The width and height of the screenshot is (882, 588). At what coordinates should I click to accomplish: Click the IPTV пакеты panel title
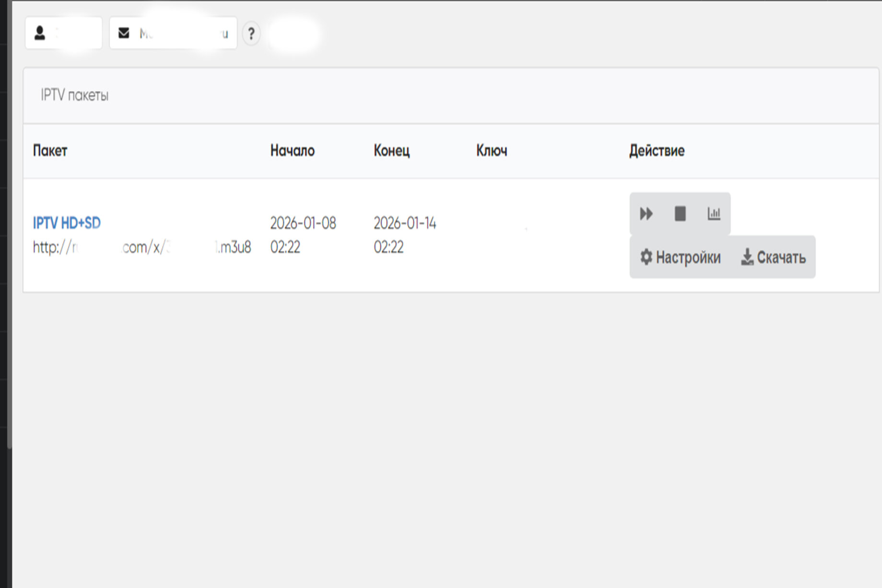coord(74,95)
